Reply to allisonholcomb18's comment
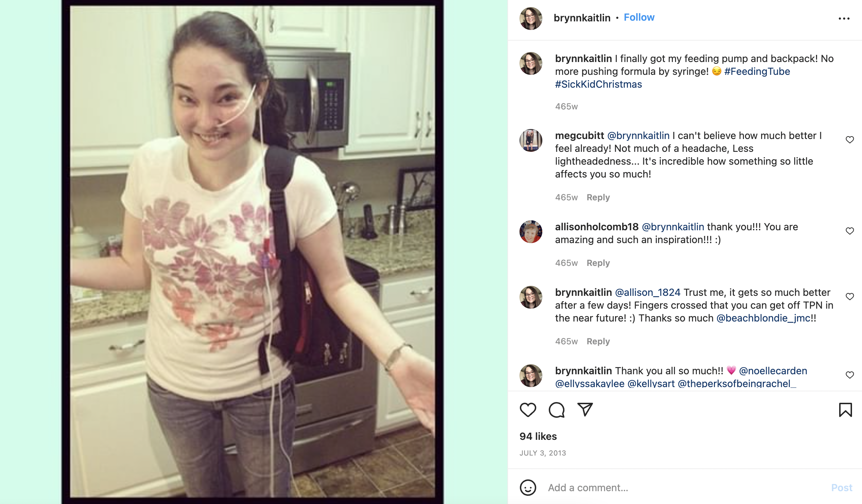862x504 pixels. pyautogui.click(x=598, y=263)
